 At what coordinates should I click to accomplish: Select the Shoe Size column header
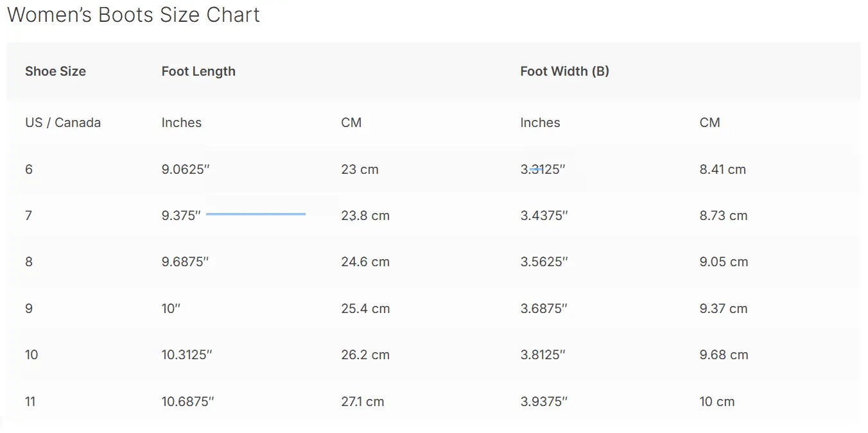pos(55,71)
